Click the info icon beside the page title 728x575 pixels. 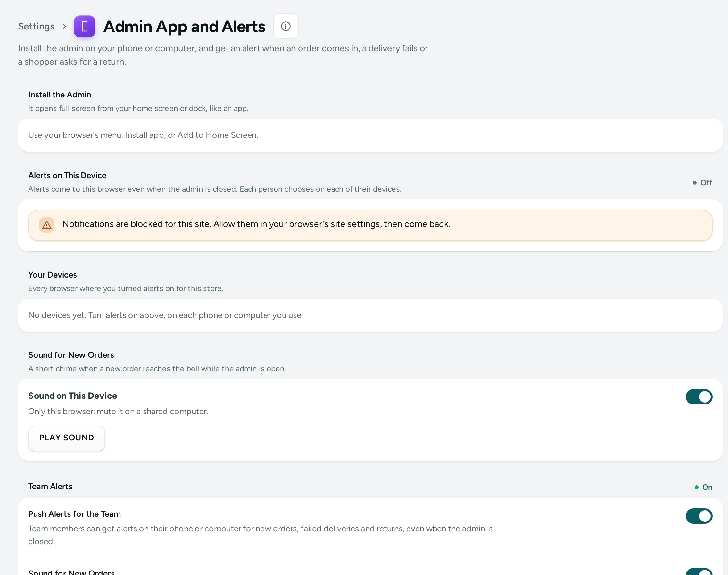pos(285,26)
